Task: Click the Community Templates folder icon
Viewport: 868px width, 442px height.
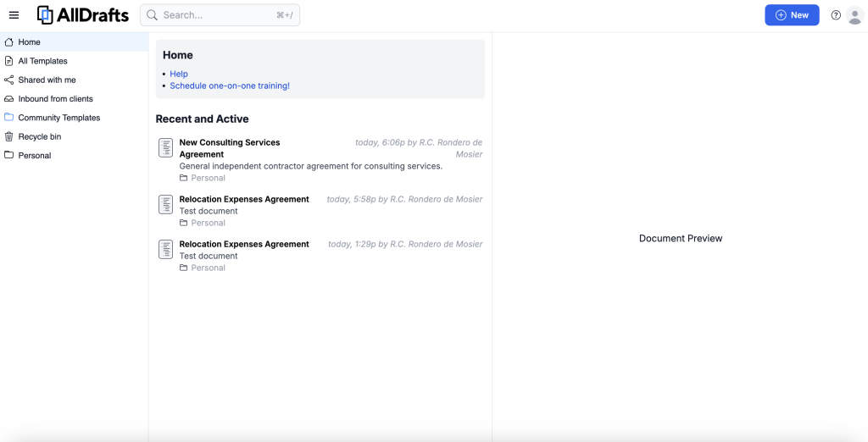Action: 9,118
